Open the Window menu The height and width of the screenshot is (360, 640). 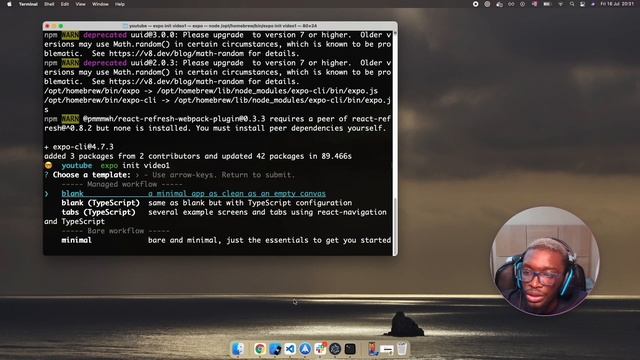point(100,4)
